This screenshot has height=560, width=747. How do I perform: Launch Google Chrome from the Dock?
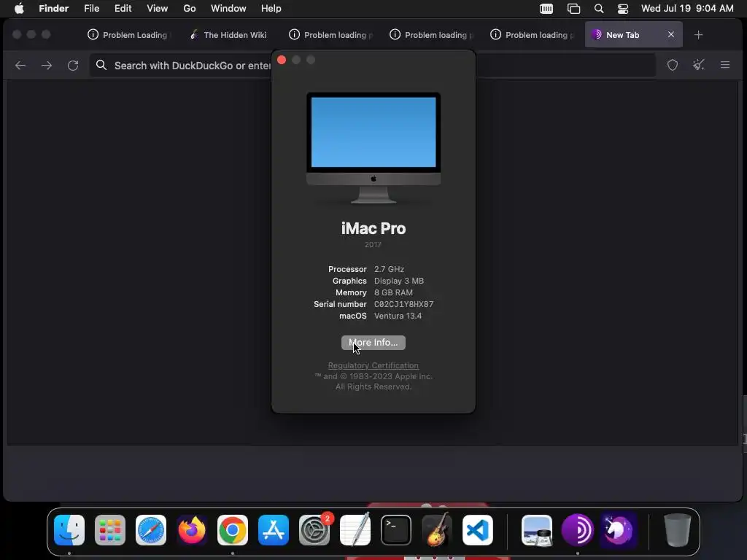pos(233,530)
